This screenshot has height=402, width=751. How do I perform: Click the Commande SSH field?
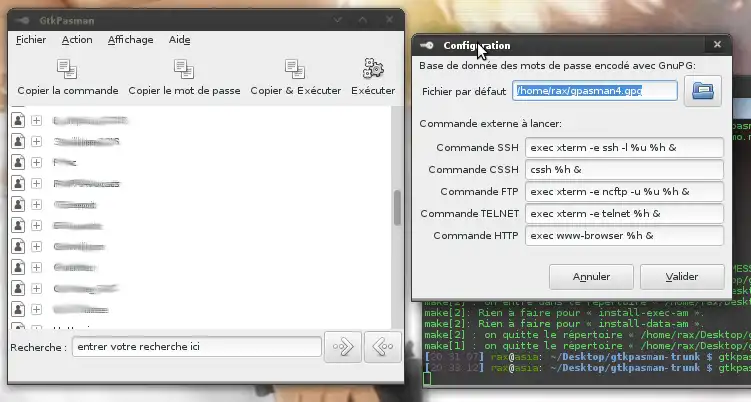pyautogui.click(x=624, y=148)
